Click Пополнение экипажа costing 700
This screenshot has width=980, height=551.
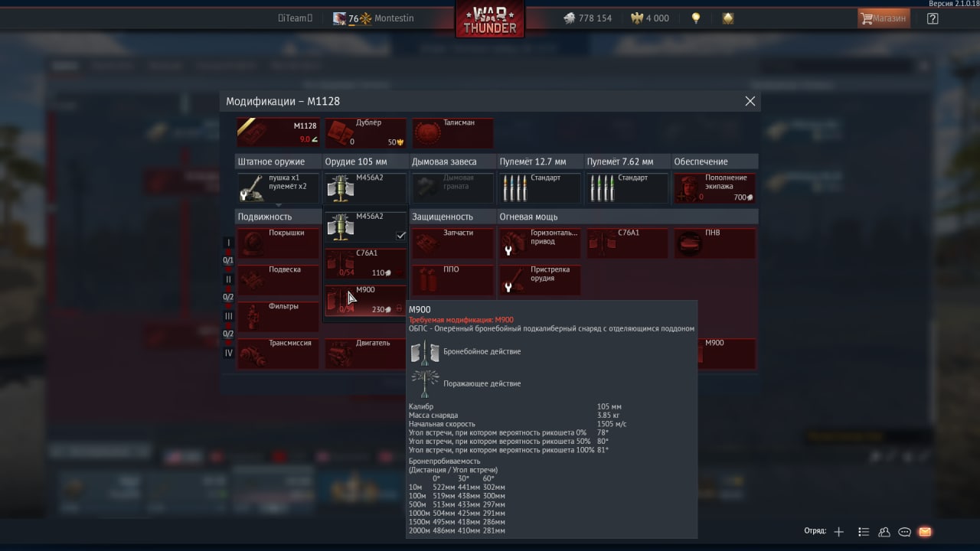[714, 187]
